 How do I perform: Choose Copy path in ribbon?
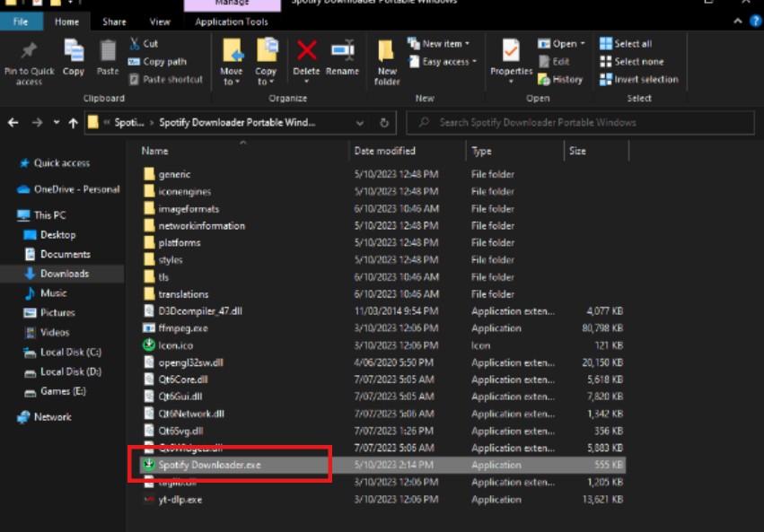(x=157, y=61)
